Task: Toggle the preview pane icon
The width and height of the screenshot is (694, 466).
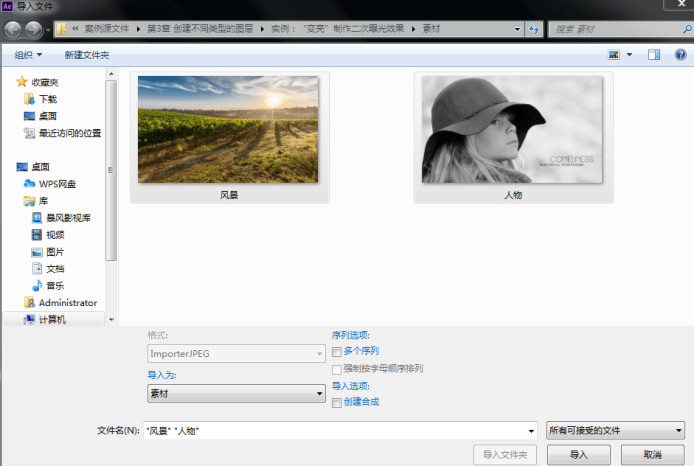Action: (654, 55)
